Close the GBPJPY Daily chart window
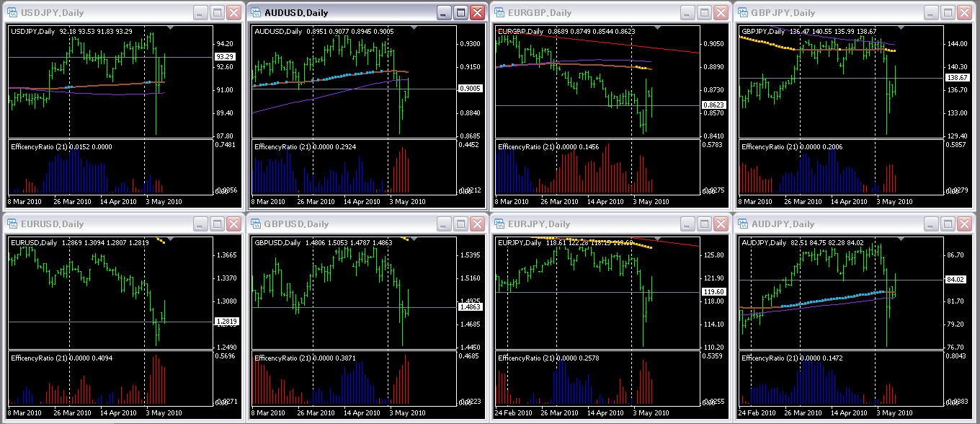This screenshot has width=980, height=424. (x=964, y=13)
